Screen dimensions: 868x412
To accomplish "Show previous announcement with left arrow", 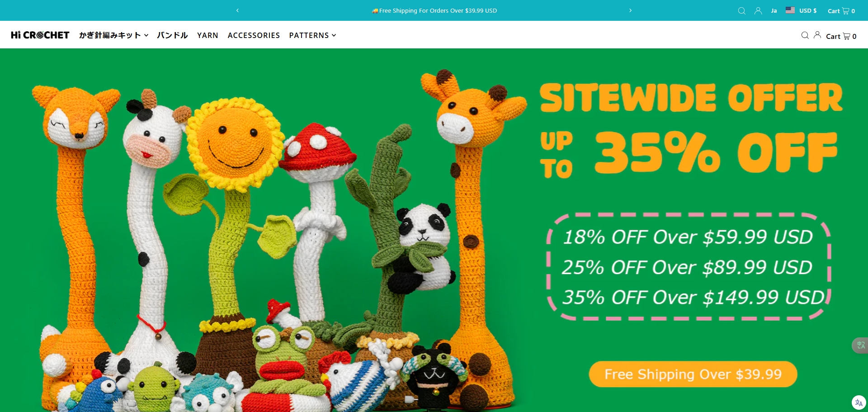I will pyautogui.click(x=237, y=10).
